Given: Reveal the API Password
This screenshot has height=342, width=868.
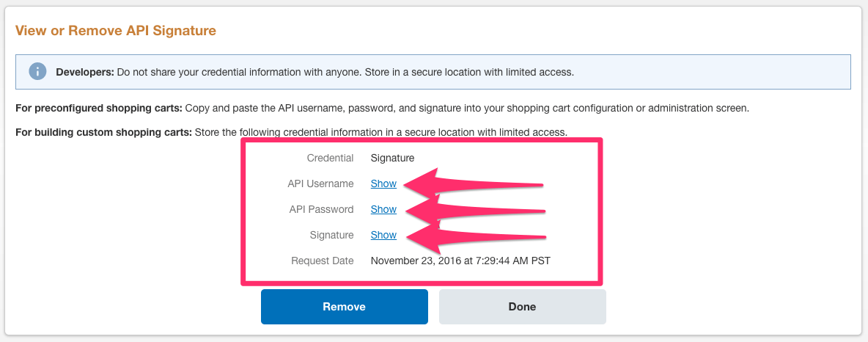Looking at the screenshot, I should pyautogui.click(x=383, y=209).
